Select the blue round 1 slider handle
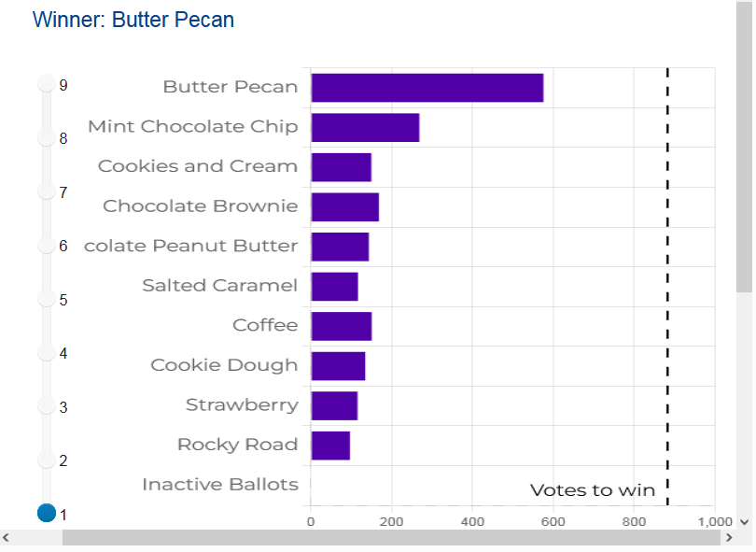The height and width of the screenshot is (552, 756). click(x=47, y=513)
